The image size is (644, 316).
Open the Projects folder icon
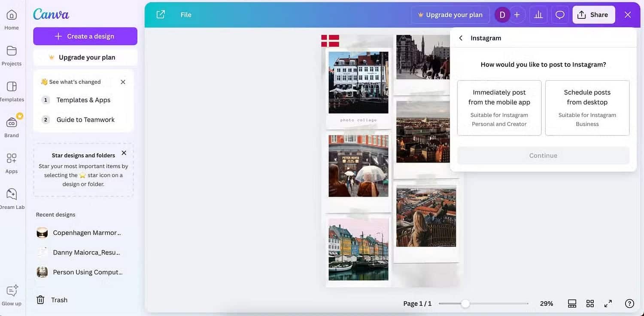[12, 51]
